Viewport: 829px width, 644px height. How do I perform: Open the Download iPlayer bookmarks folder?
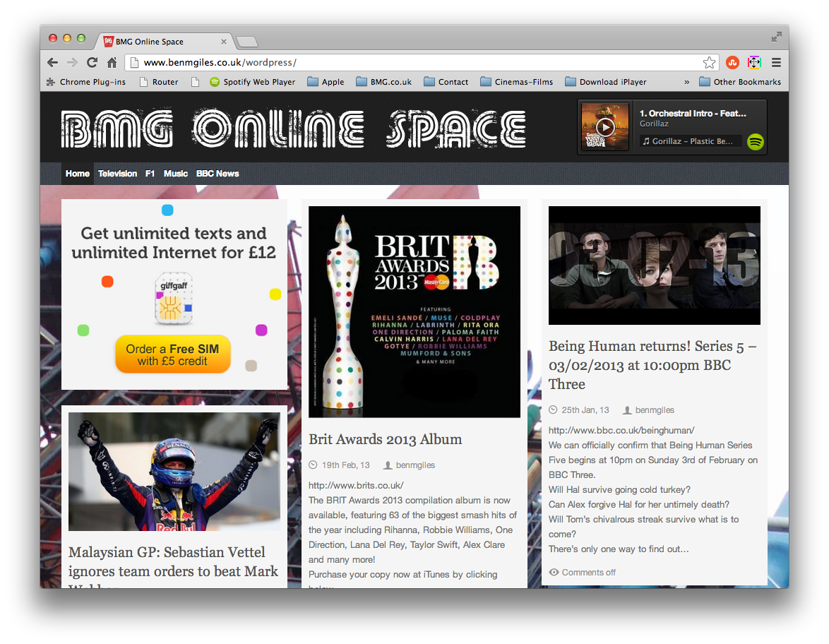click(x=606, y=82)
